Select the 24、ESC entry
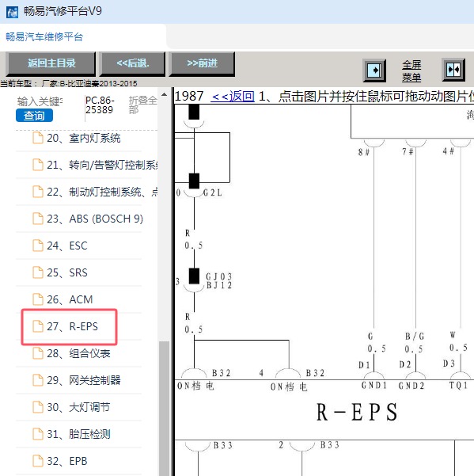Screen dimensions: 474x476 coord(67,246)
